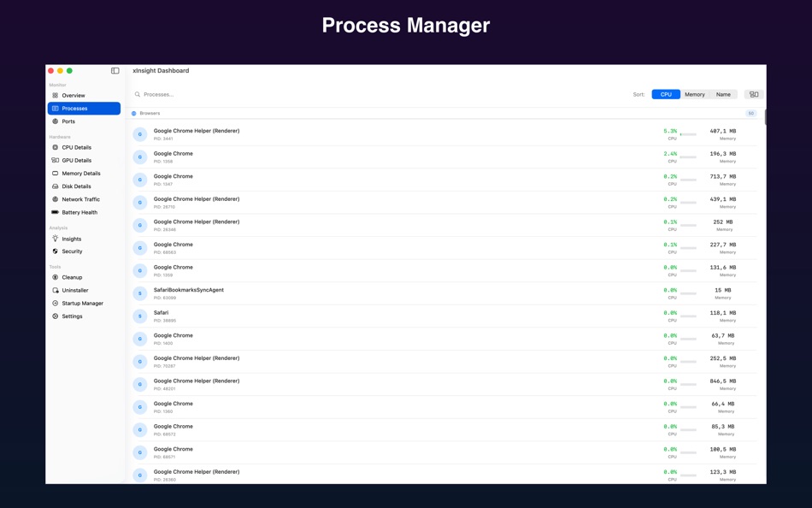Open the Memory Details panel
Viewport: 812px width, 508px height.
(x=78, y=173)
